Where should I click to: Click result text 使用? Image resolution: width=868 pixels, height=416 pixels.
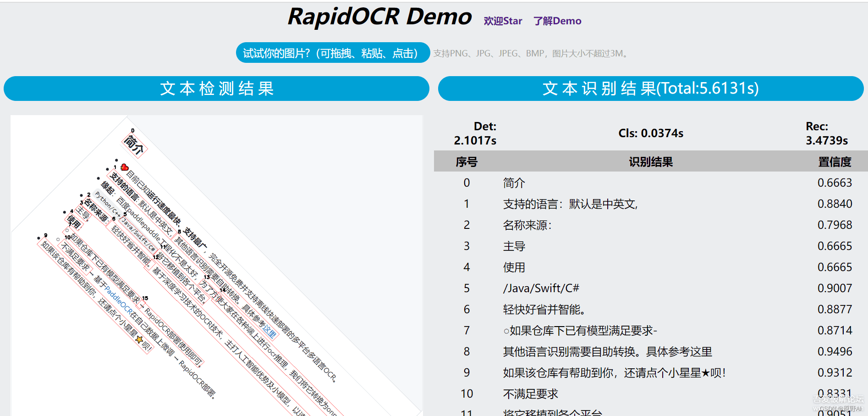click(x=514, y=267)
